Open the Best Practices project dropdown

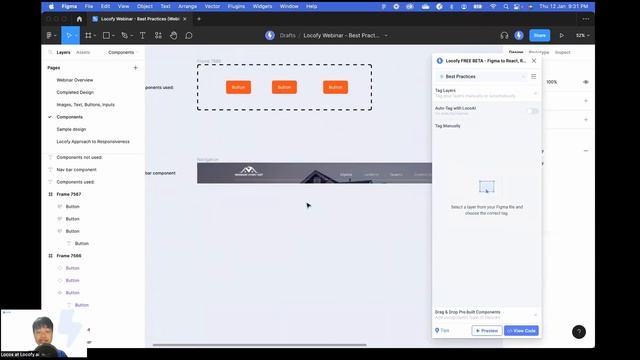[x=482, y=76]
